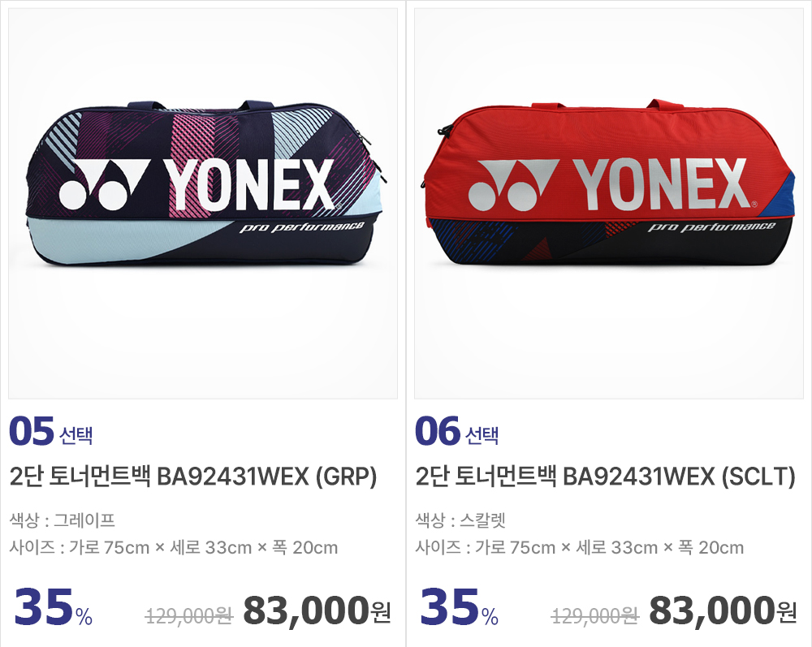Click size info under SCLT bag
The height and width of the screenshot is (647, 812).
click(x=580, y=547)
